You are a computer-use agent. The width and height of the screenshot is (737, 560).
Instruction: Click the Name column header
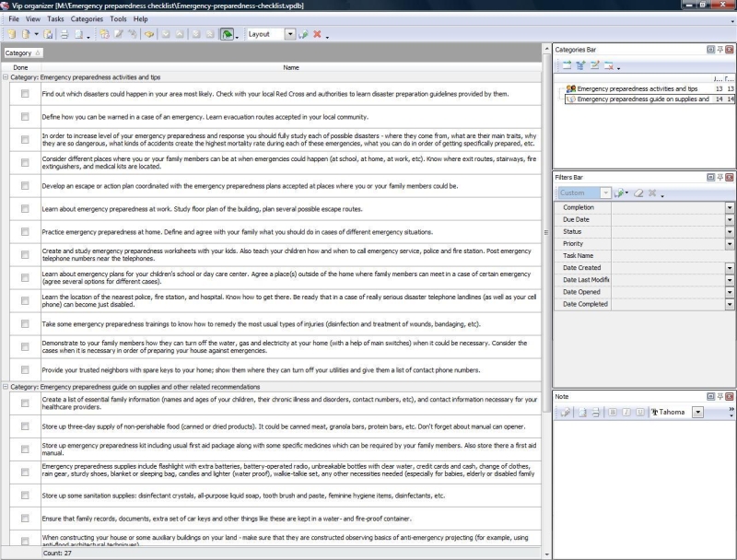pyautogui.click(x=290, y=67)
